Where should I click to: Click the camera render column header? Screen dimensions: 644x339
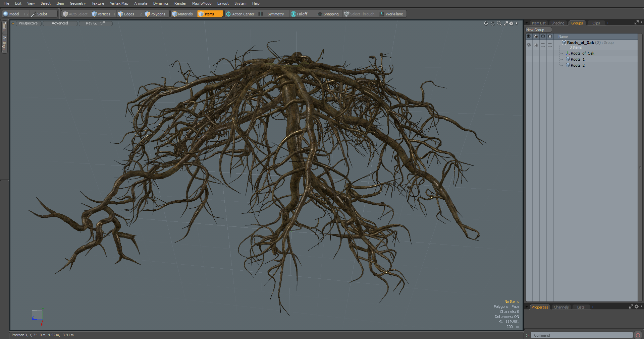click(x=536, y=37)
